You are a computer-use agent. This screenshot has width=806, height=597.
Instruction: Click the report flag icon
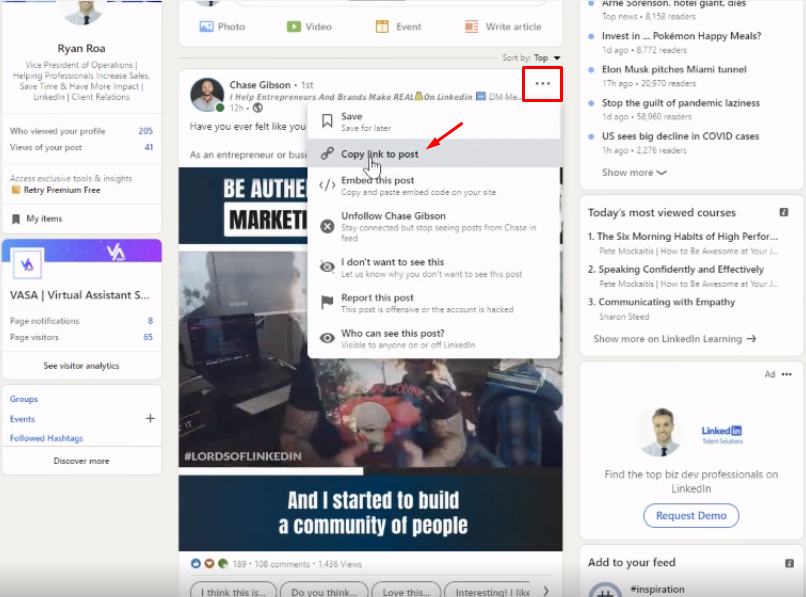pos(327,302)
